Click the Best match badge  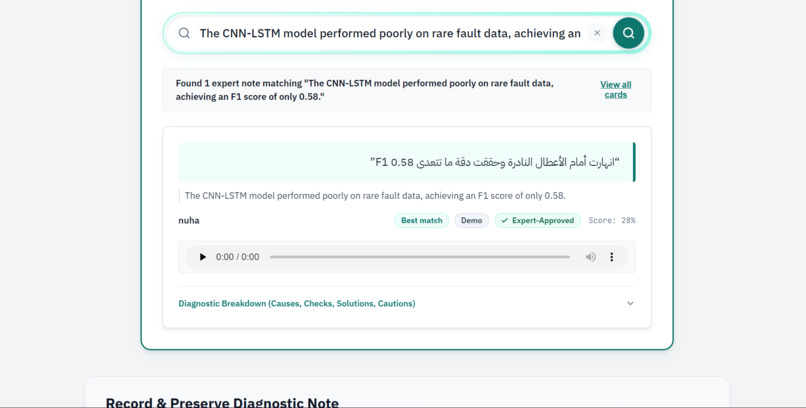[x=422, y=220]
